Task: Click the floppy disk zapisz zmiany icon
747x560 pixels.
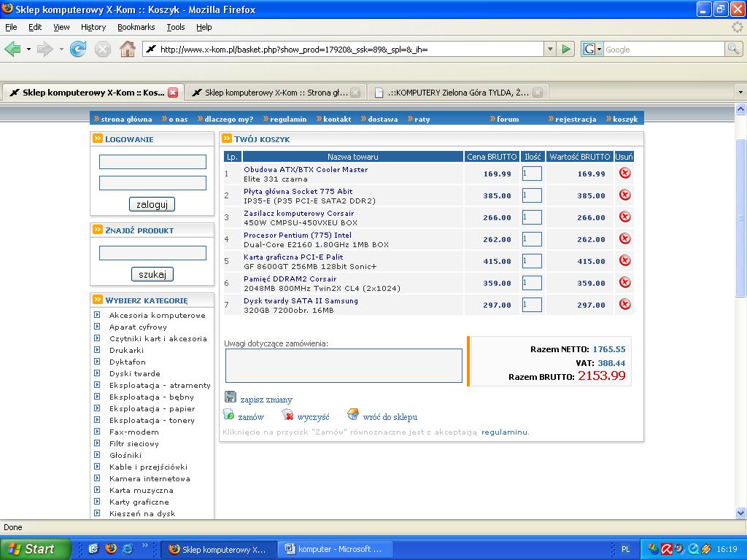Action: pos(230,397)
